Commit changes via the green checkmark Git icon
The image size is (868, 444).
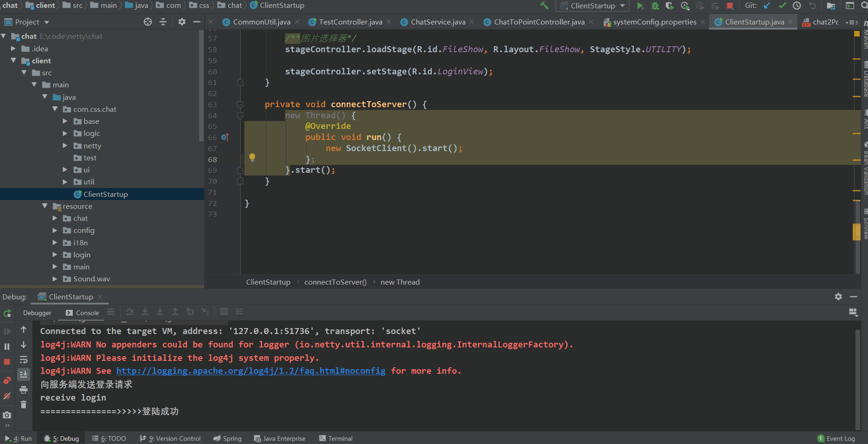783,6
